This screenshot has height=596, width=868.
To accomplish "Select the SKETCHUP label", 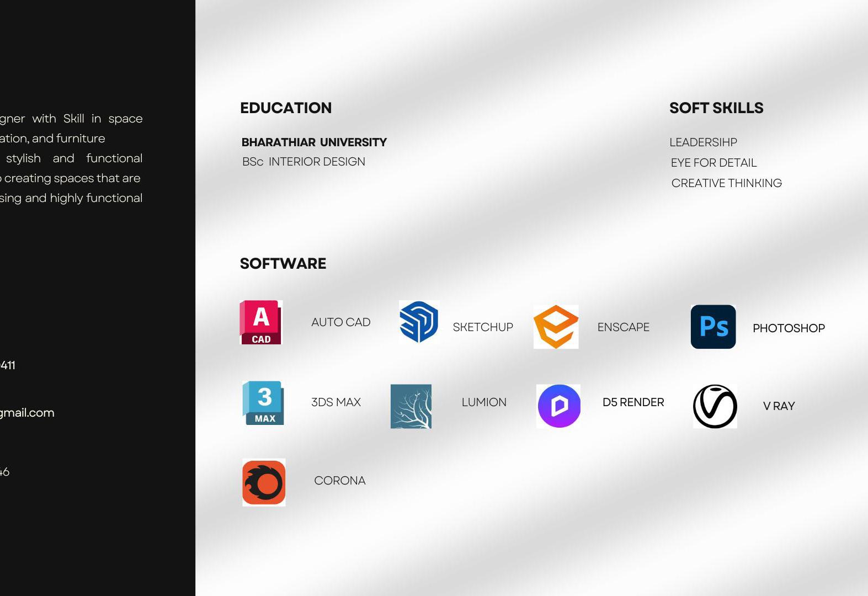I will pos(483,327).
